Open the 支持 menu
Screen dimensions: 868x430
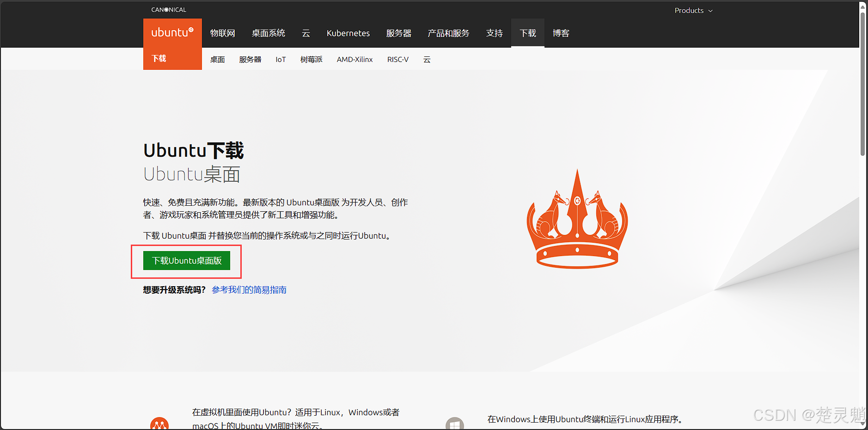495,33
